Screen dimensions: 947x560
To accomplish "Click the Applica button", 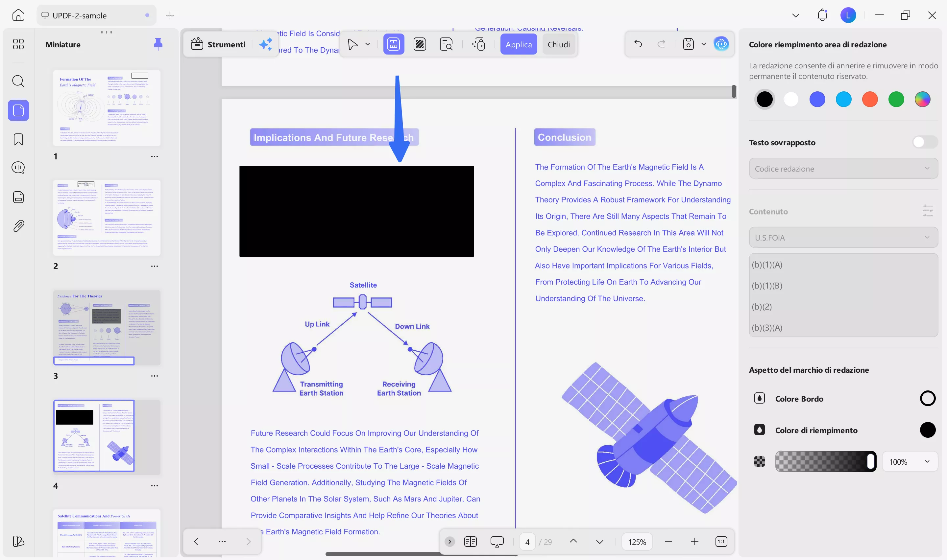I will pyautogui.click(x=518, y=44).
